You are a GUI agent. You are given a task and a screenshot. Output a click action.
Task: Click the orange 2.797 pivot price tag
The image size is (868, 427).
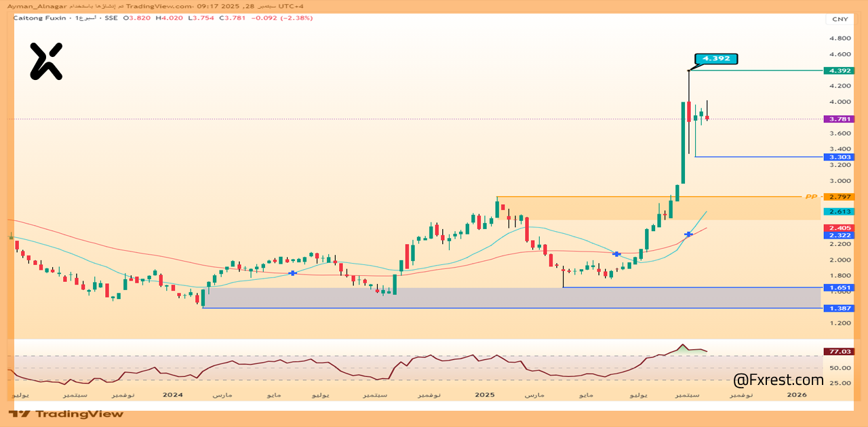838,197
